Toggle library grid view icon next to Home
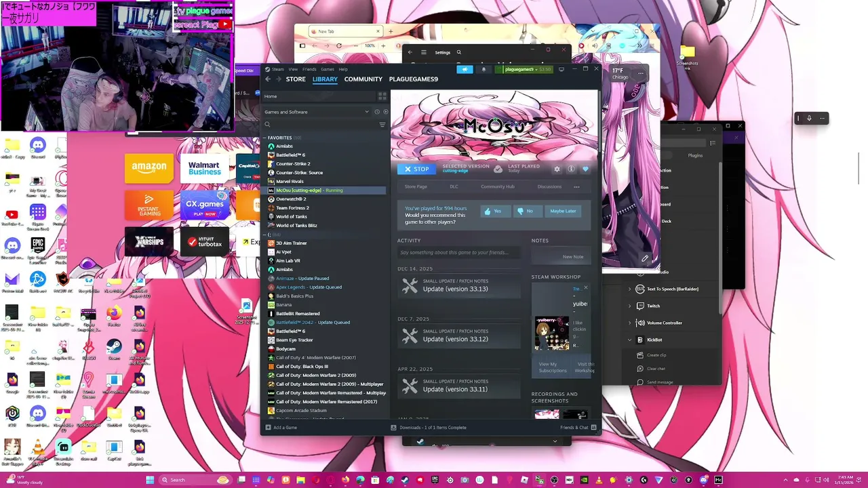Viewport: 868px width, 488px height. pos(382,96)
